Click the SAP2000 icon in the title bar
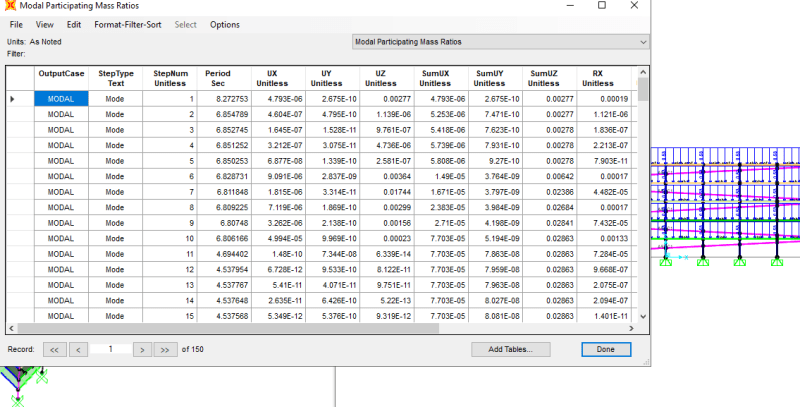 [10, 6]
